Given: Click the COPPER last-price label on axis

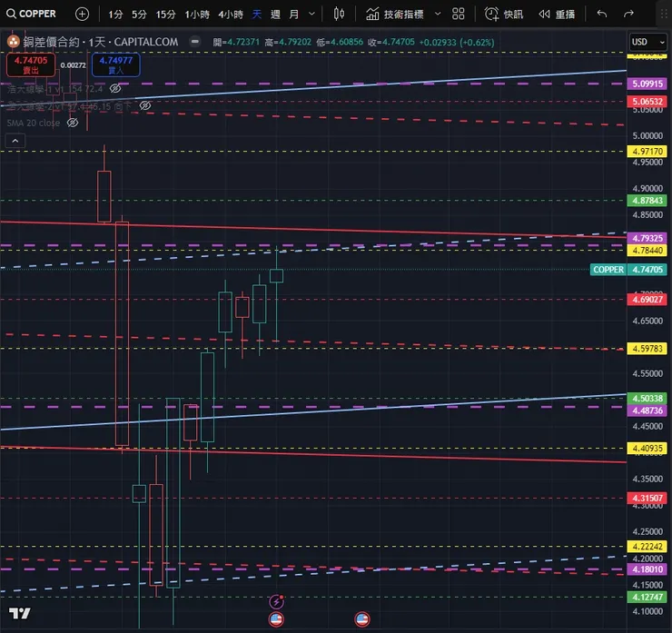Looking at the screenshot, I should [x=608, y=270].
